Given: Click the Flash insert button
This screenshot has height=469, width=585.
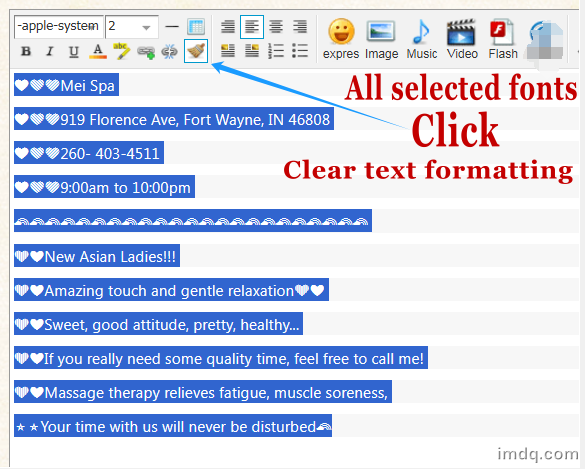Looking at the screenshot, I should coord(503,39).
